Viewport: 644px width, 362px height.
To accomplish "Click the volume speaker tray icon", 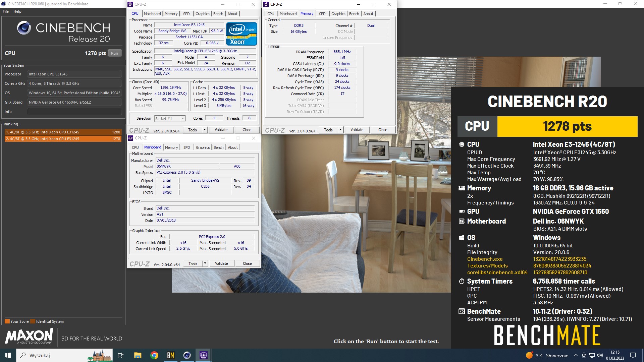I will tap(600, 355).
